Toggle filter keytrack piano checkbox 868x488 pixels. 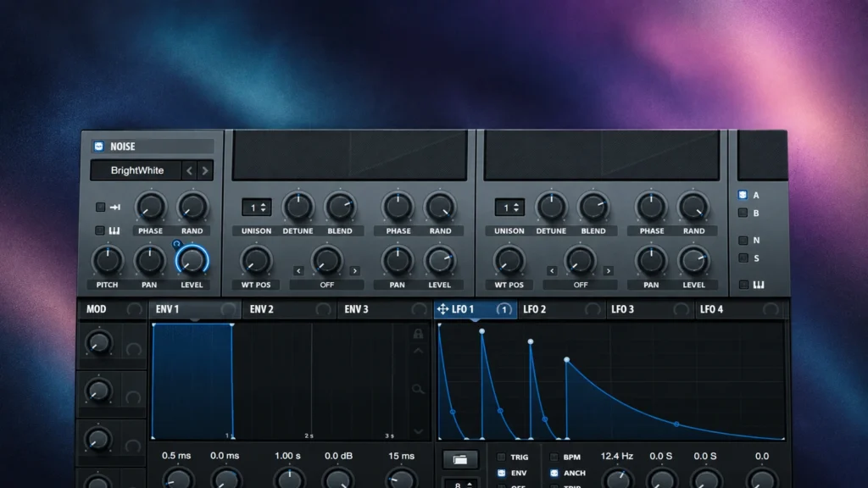[743, 285]
